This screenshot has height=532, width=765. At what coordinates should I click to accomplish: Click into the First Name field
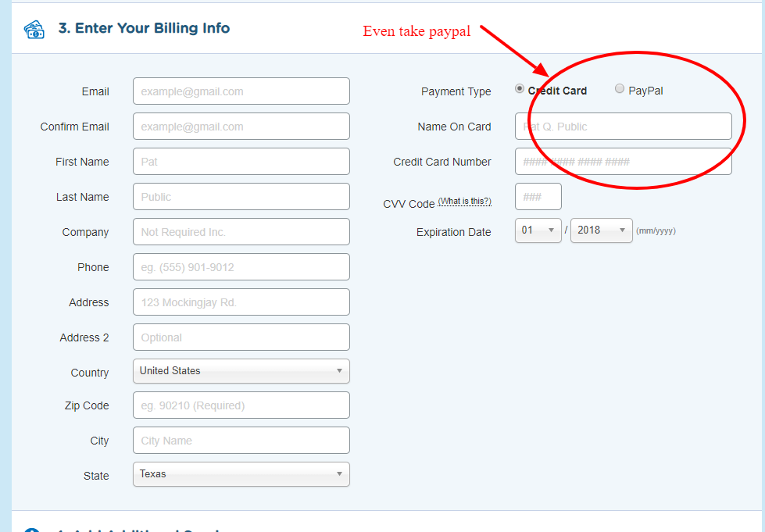(x=241, y=162)
